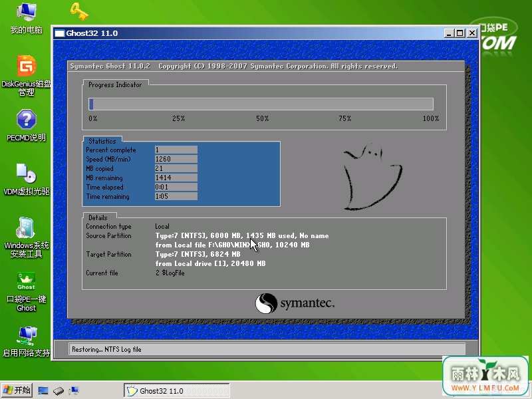The width and height of the screenshot is (532, 399).
Task: Click the 50% progress scale label
Action: click(x=262, y=118)
